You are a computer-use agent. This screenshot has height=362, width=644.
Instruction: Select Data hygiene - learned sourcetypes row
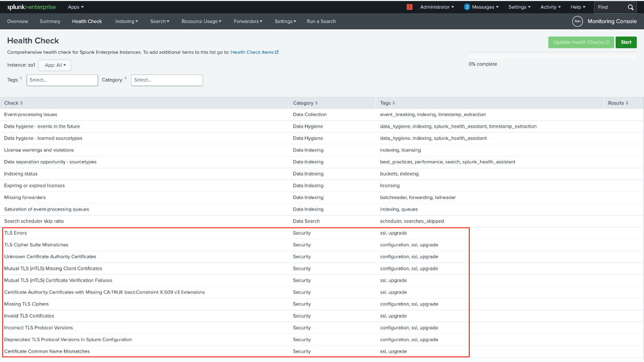pos(322,138)
